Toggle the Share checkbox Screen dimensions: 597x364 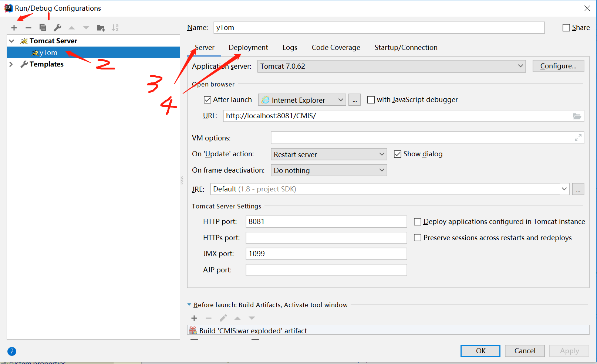(x=566, y=28)
